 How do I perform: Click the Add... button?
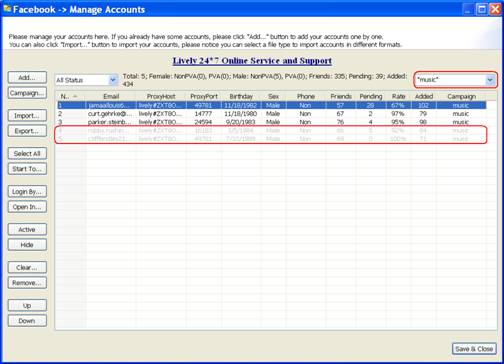pos(27,77)
